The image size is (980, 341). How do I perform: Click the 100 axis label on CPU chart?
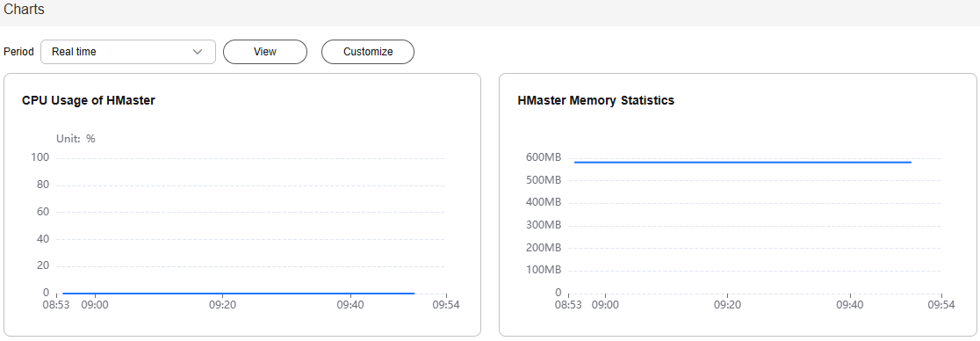pos(40,157)
